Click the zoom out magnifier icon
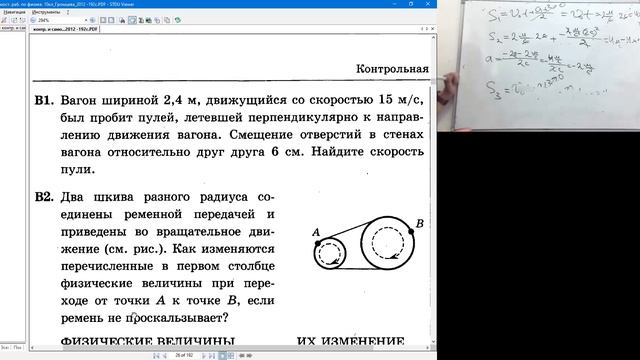This screenshot has height=360, width=640. [33, 20]
